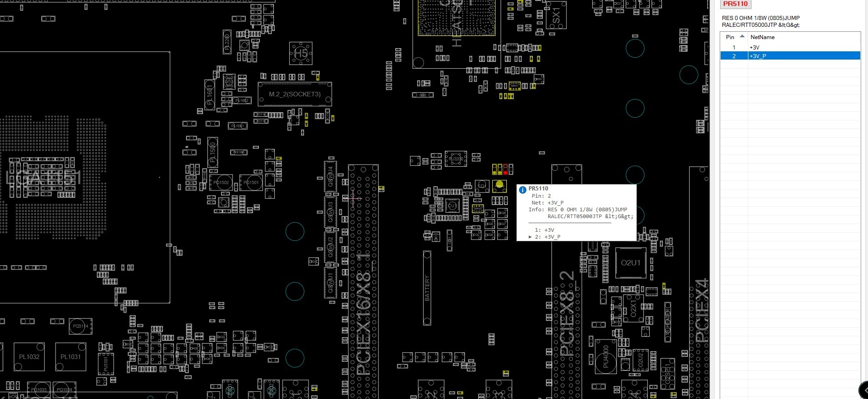
Task: Select the QSWU1 switch chip
Action: pyautogui.click(x=330, y=283)
